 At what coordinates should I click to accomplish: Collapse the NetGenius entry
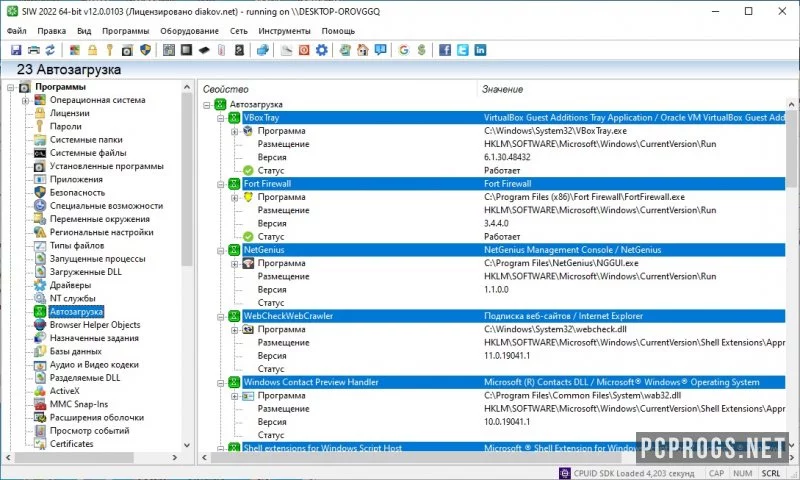pyautogui.click(x=220, y=250)
